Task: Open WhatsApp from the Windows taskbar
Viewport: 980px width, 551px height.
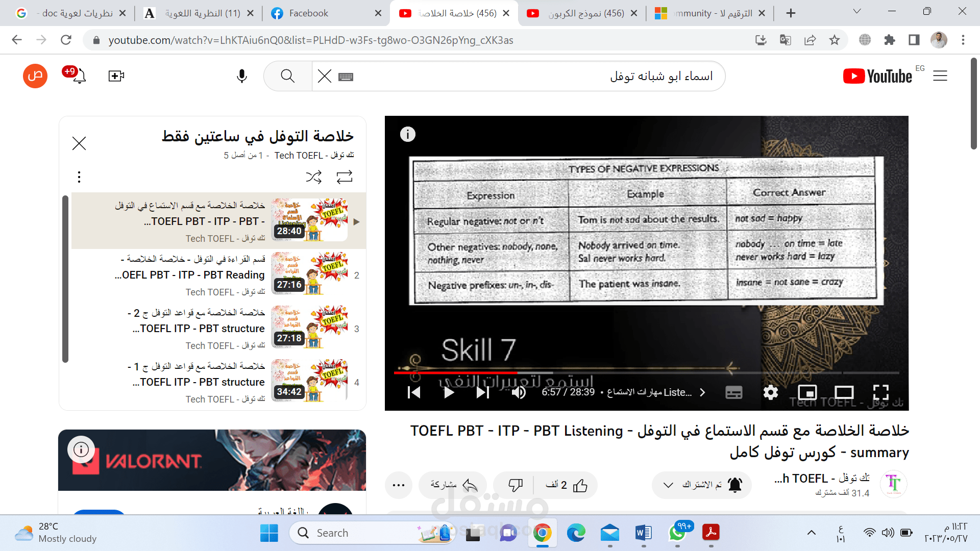Action: pyautogui.click(x=677, y=533)
